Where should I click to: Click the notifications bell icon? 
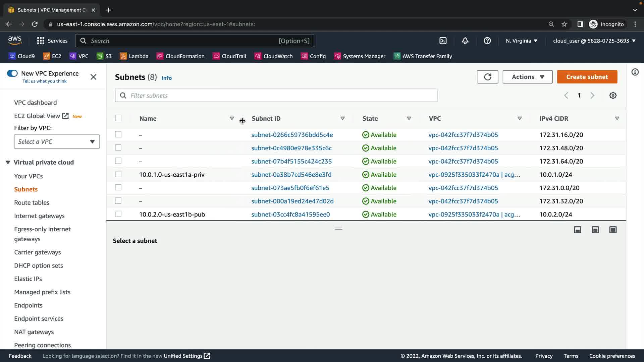pyautogui.click(x=465, y=41)
